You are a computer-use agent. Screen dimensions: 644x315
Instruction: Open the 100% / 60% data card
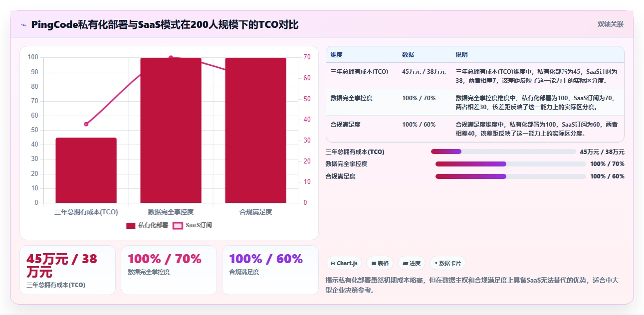pos(270,270)
